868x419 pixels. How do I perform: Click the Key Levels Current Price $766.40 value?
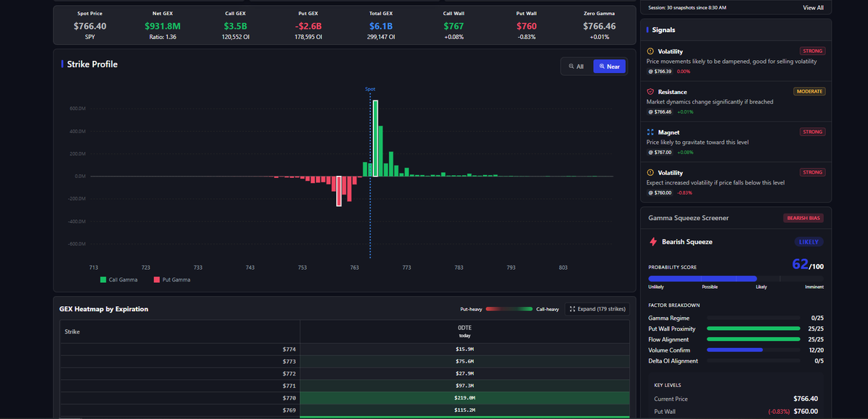click(805, 399)
